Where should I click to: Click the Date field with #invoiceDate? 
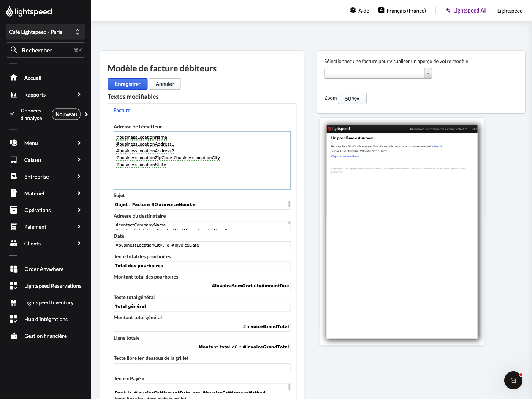pyautogui.click(x=202, y=245)
